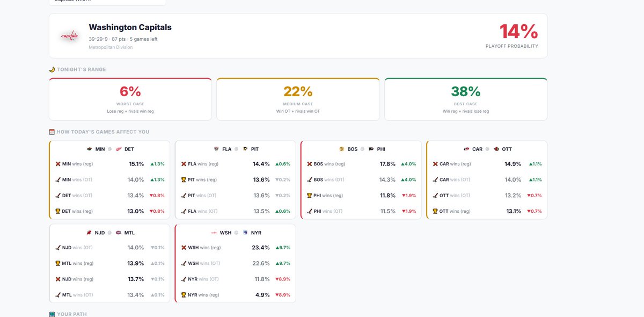
Task: Click the trophy icon beside MTL wins (reg)
Action: (58, 263)
